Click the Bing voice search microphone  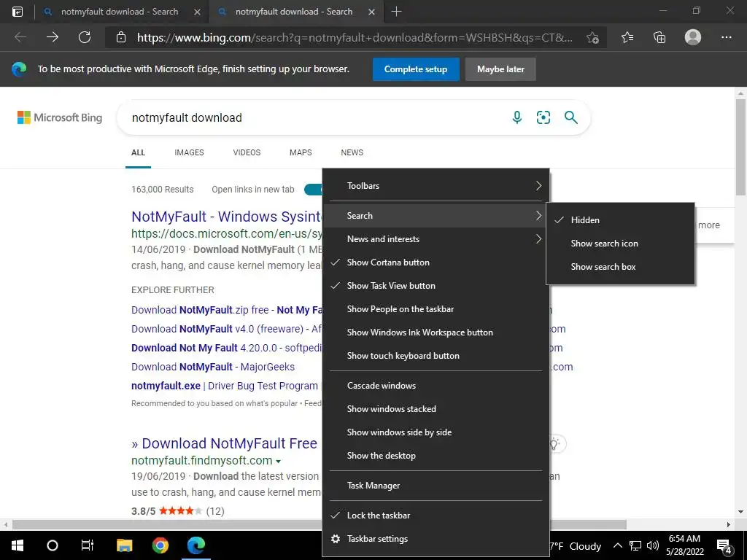coord(517,117)
